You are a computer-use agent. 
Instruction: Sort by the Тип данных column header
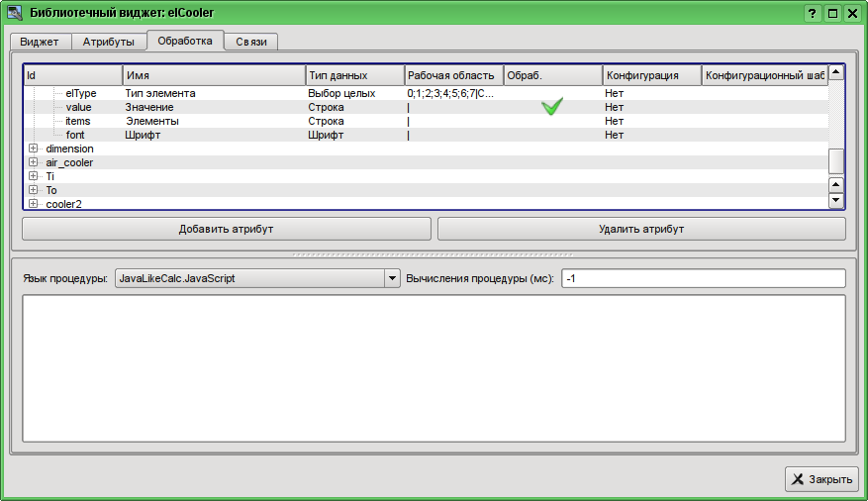tap(354, 75)
